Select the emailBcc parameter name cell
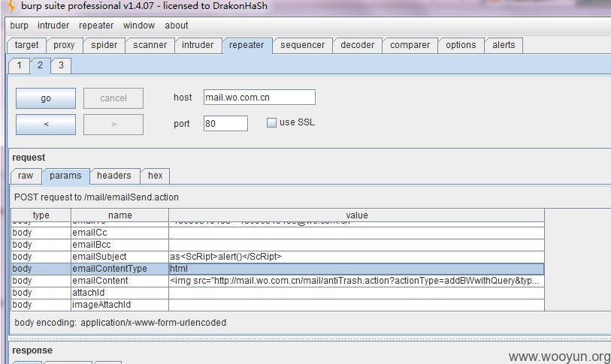 click(120, 245)
